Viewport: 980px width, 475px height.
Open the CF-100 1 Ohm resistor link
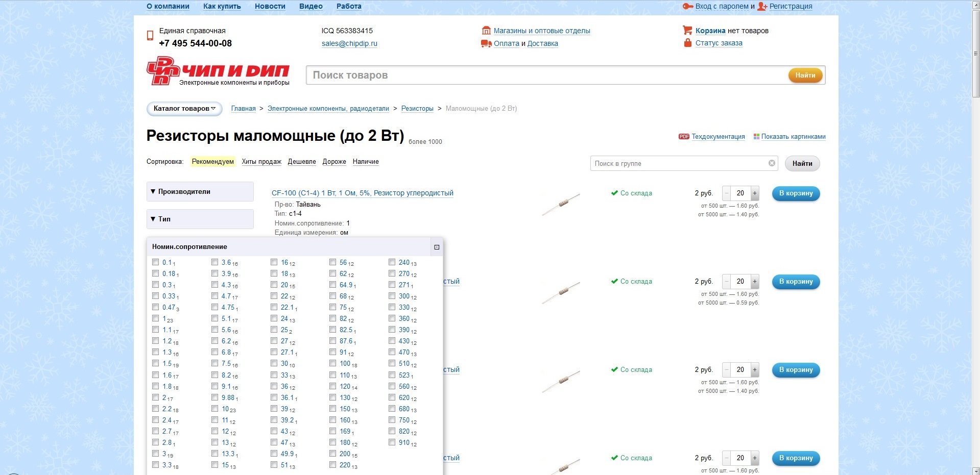point(362,193)
